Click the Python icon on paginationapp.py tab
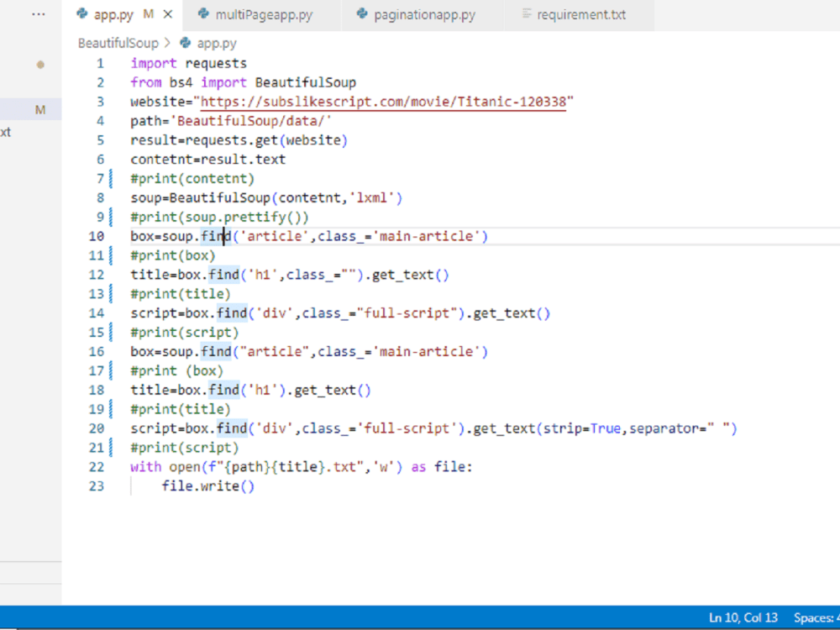This screenshot has height=630, width=840. (362, 14)
